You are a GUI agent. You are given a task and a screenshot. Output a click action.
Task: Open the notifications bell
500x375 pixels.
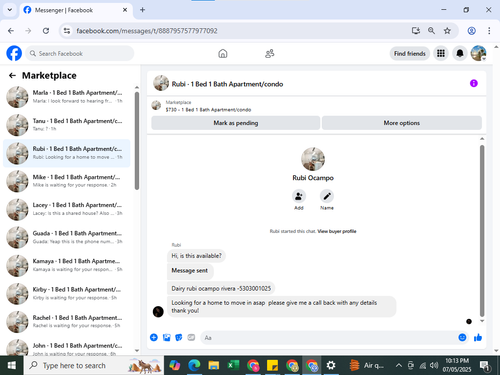click(460, 53)
